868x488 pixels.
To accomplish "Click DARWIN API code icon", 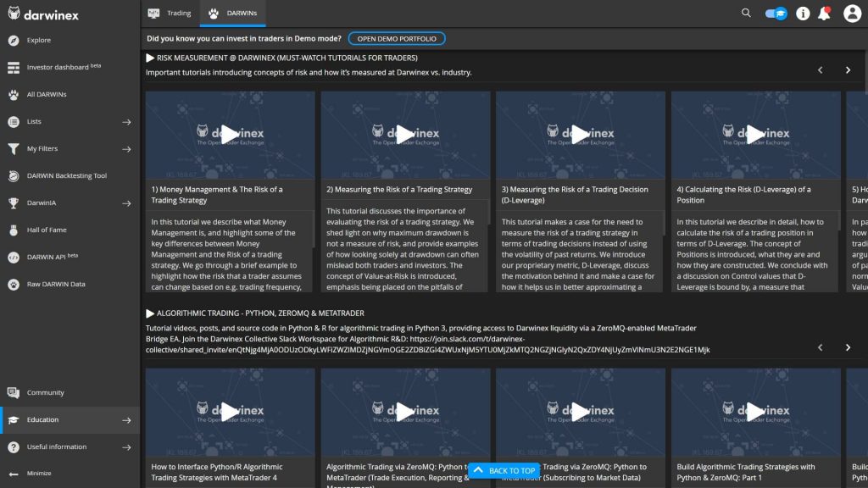I will (14, 258).
